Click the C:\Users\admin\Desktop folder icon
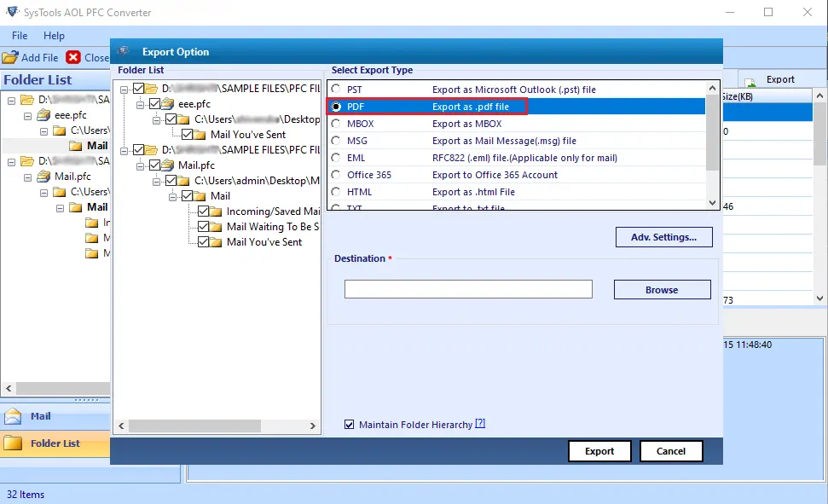This screenshot has width=828, height=504. [184, 181]
